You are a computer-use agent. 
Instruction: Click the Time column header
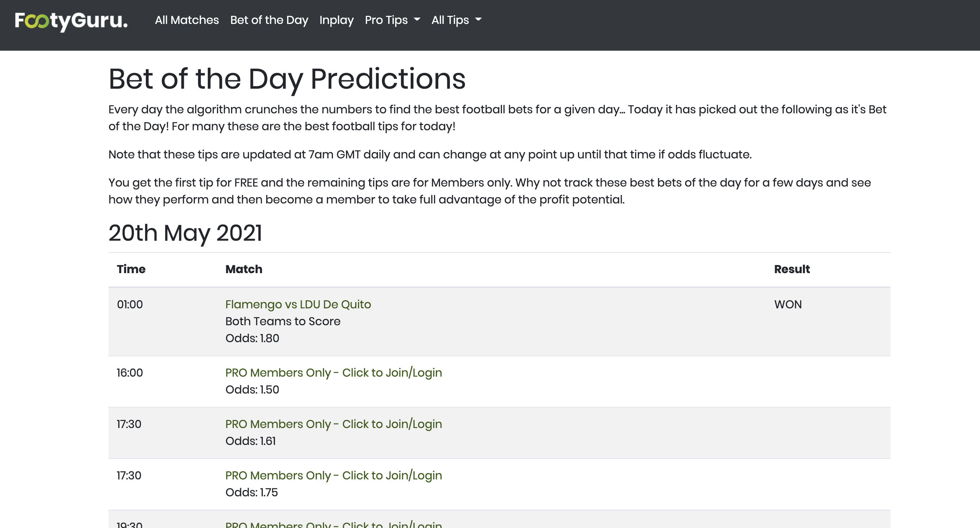pyautogui.click(x=131, y=269)
